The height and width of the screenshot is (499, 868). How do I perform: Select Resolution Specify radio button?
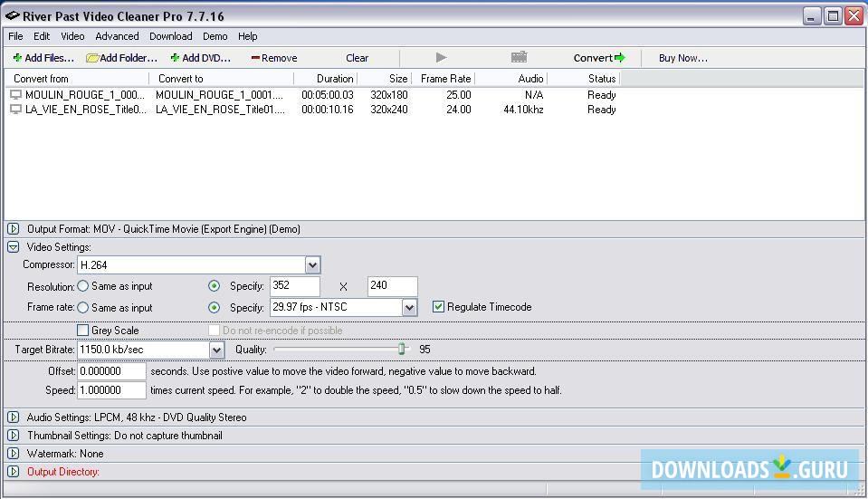[x=214, y=286]
